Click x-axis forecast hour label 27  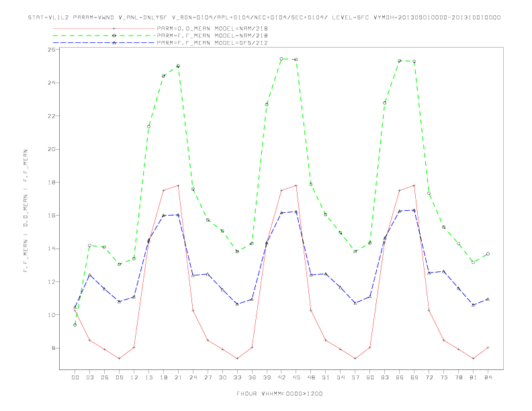tap(208, 377)
